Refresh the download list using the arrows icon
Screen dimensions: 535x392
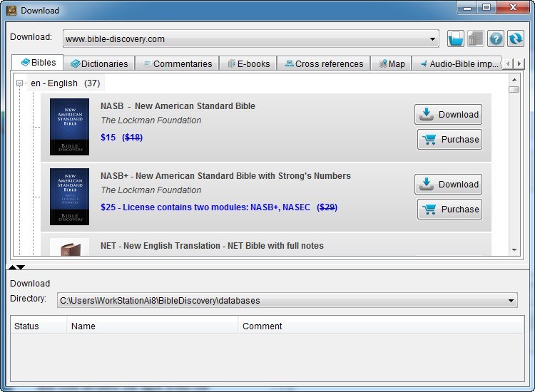point(515,38)
